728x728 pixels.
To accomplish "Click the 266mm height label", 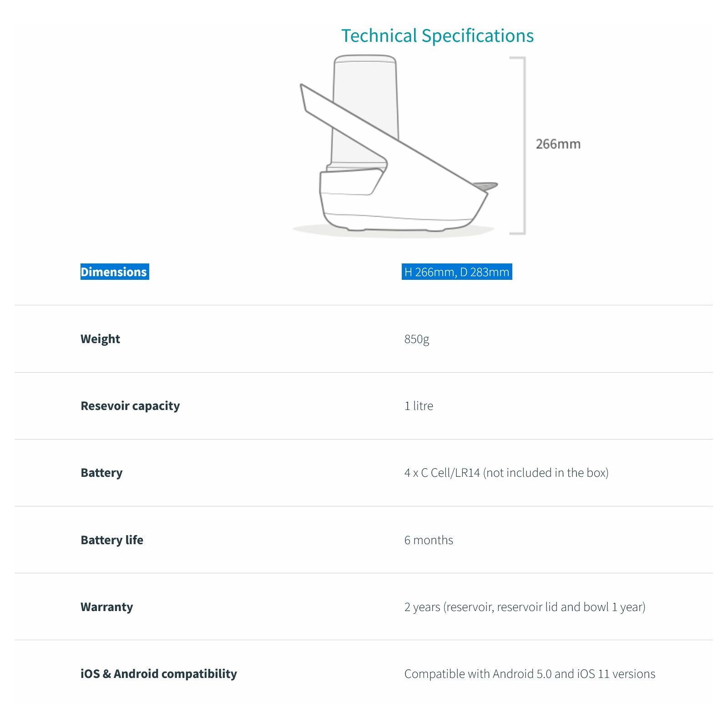I will (558, 144).
